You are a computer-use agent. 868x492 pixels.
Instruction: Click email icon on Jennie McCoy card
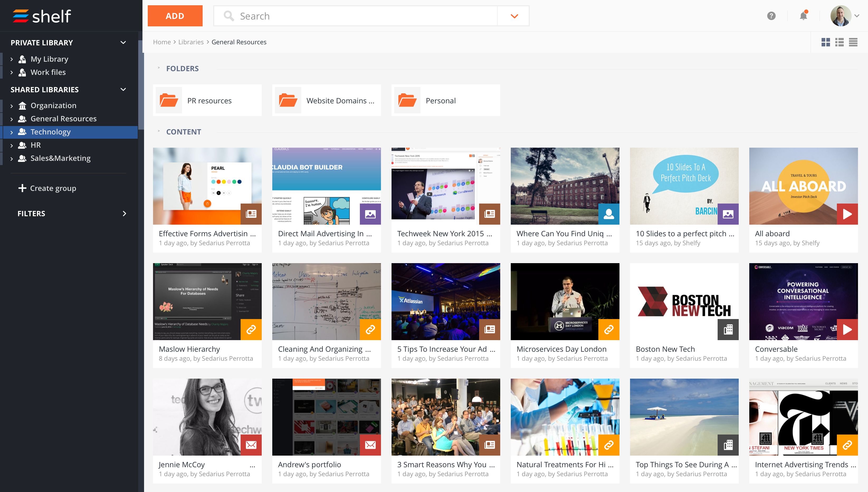click(251, 445)
